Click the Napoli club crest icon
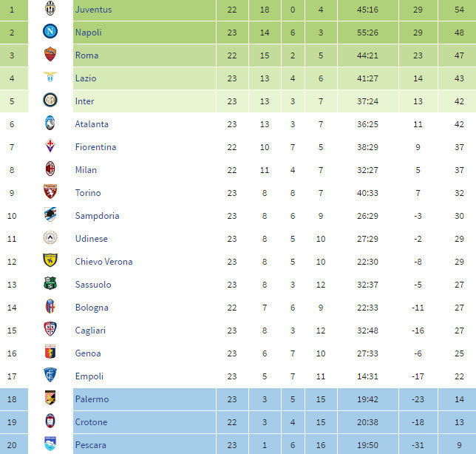This screenshot has width=476, height=454. point(50,33)
